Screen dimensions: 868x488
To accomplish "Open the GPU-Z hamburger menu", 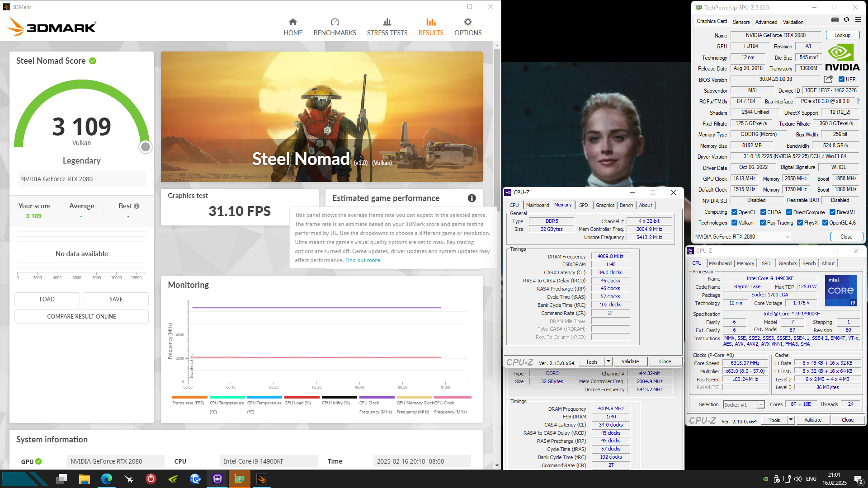I will pyautogui.click(x=858, y=20).
